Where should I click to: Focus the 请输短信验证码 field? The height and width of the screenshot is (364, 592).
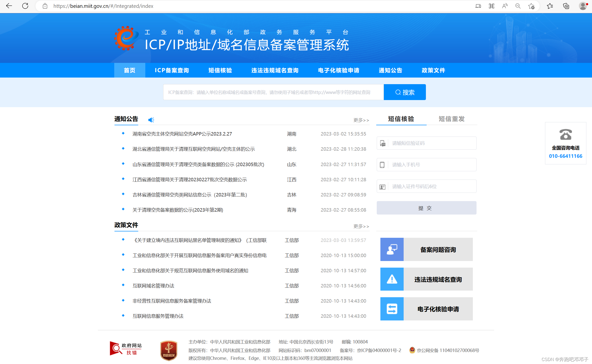click(427, 143)
